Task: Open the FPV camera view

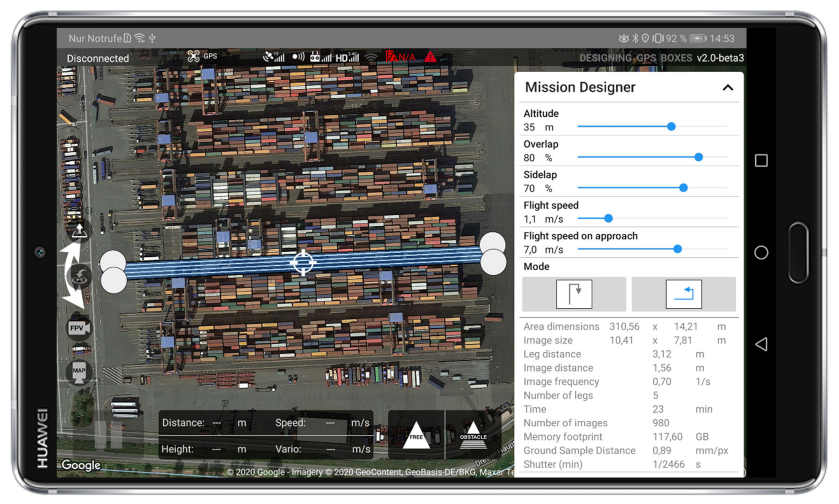Action: coord(78,328)
